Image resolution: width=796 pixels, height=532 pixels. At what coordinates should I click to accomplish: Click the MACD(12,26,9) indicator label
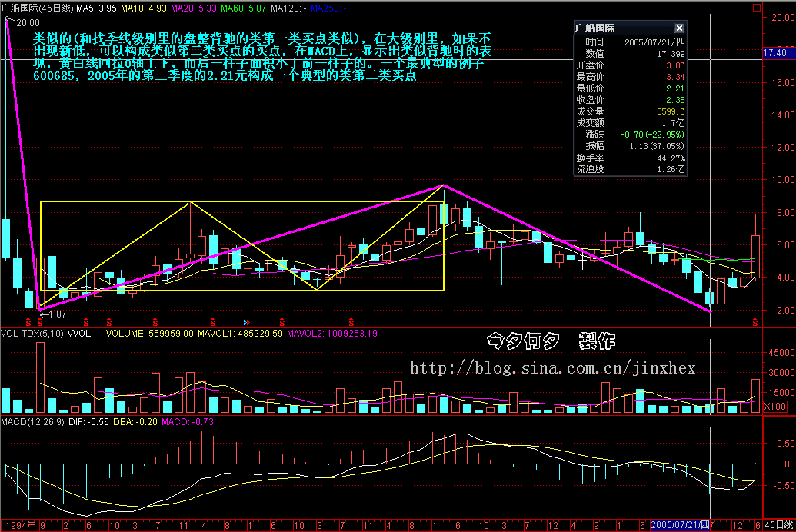pyautogui.click(x=32, y=422)
